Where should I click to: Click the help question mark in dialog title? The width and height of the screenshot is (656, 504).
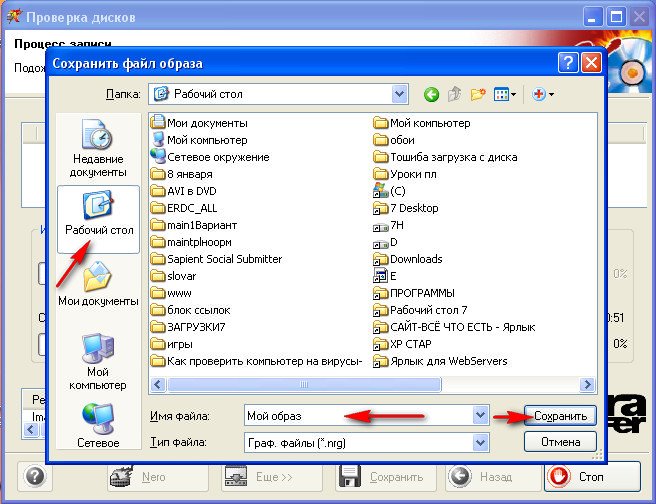point(568,63)
